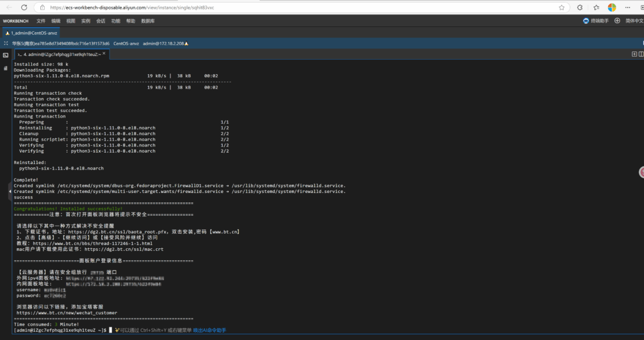Click the 'Time consumed: 3 Minute!' line
The image size is (644, 340).
(47, 324)
